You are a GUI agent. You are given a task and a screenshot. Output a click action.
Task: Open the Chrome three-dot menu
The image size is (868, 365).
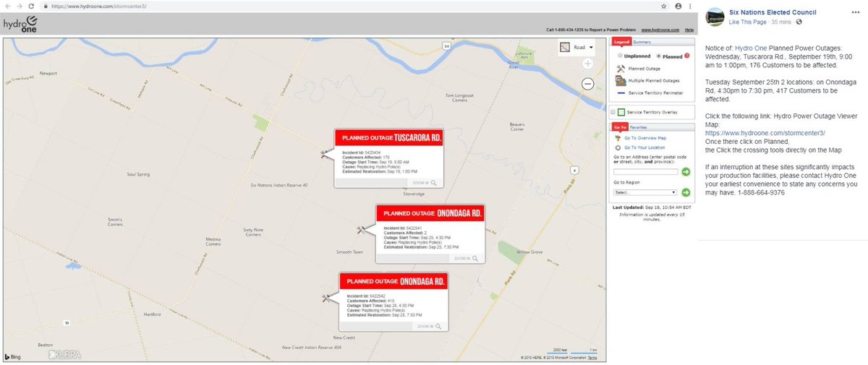coord(691,5)
